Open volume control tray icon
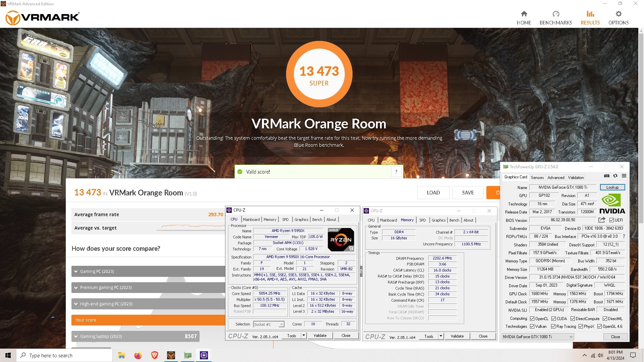Screen dimensions: 644x362 600,355
